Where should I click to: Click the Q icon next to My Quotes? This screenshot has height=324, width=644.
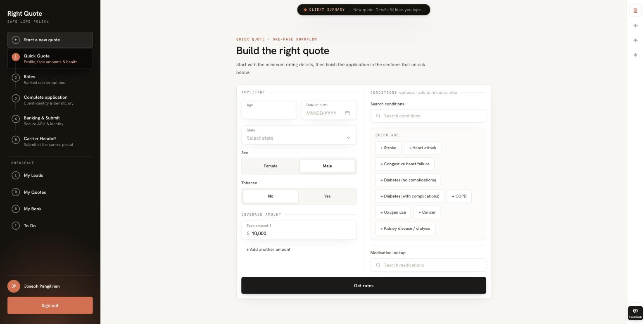pyautogui.click(x=16, y=192)
